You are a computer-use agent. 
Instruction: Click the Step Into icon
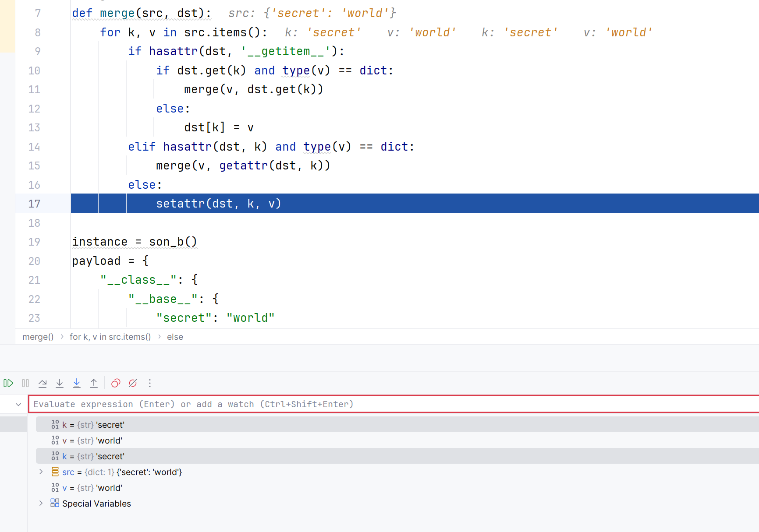click(60, 384)
